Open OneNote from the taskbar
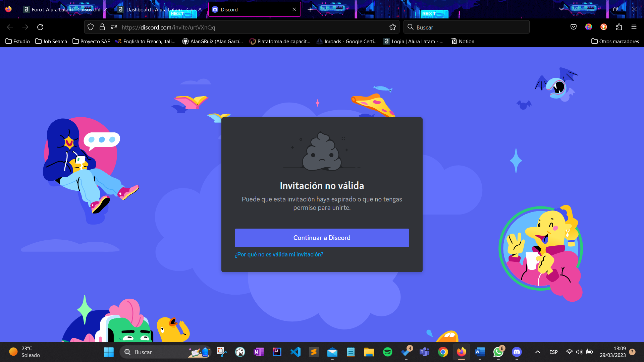 [259, 352]
